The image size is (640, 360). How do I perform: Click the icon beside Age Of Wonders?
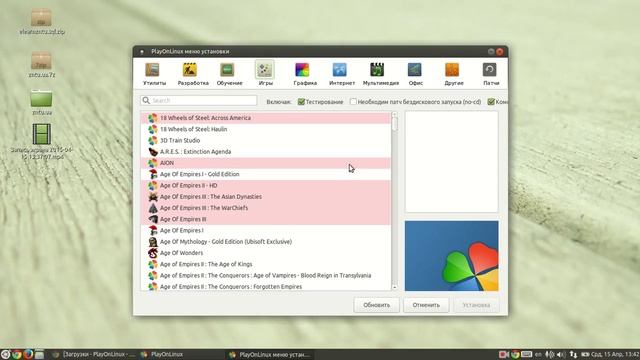[x=153, y=253]
